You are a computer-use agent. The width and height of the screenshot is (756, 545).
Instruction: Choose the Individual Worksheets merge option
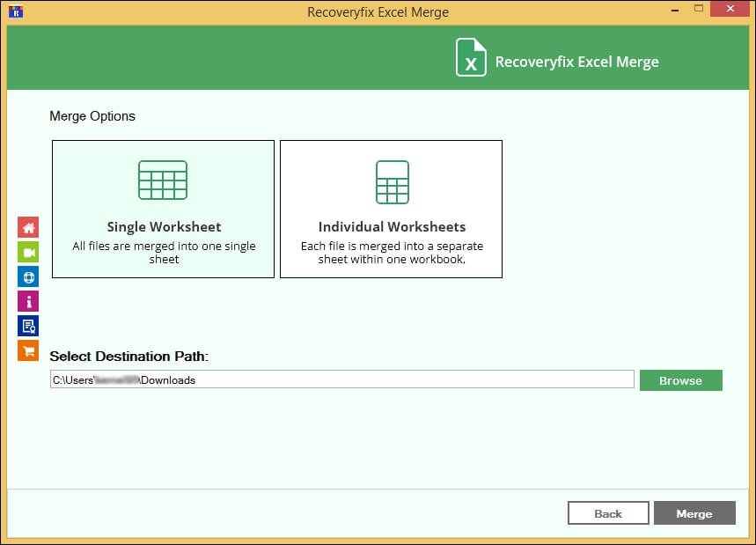click(x=391, y=209)
